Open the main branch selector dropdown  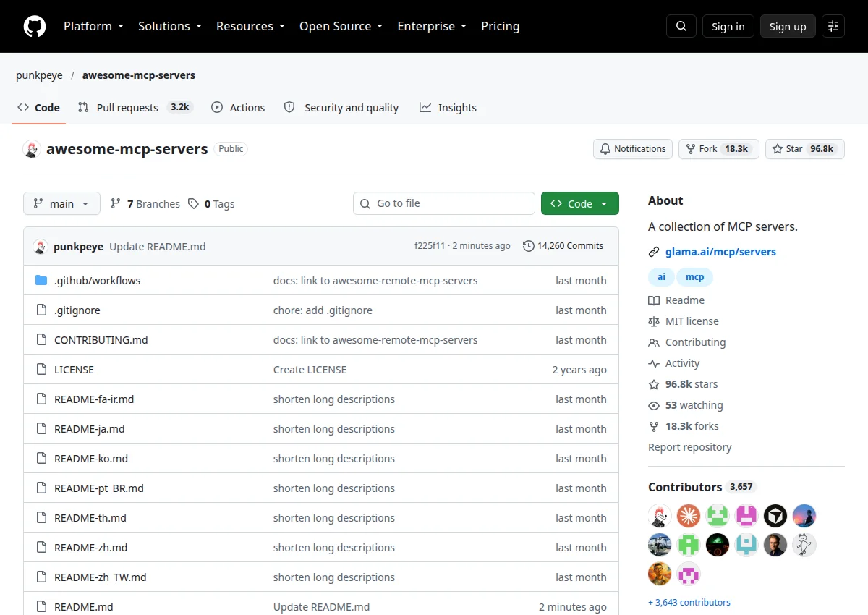click(x=61, y=204)
